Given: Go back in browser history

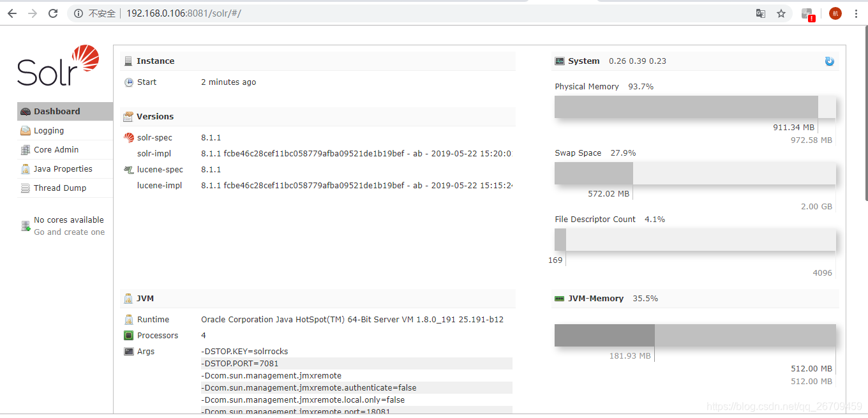Looking at the screenshot, I should point(12,13).
